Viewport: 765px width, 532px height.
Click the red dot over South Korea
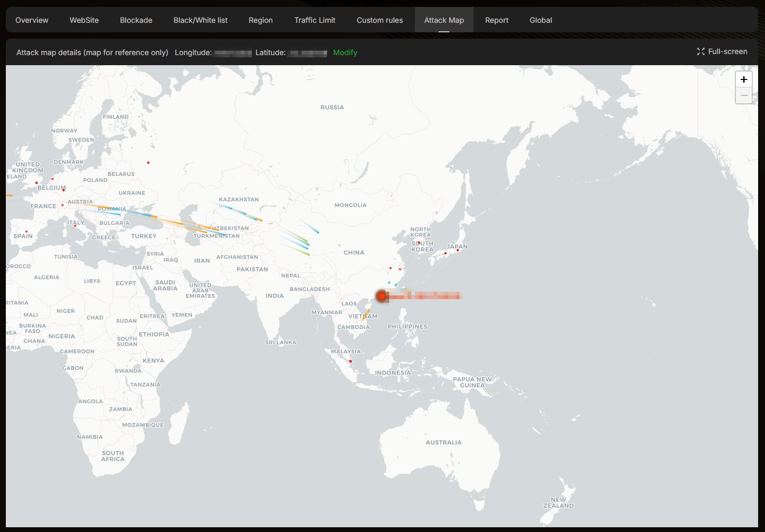[x=419, y=243]
